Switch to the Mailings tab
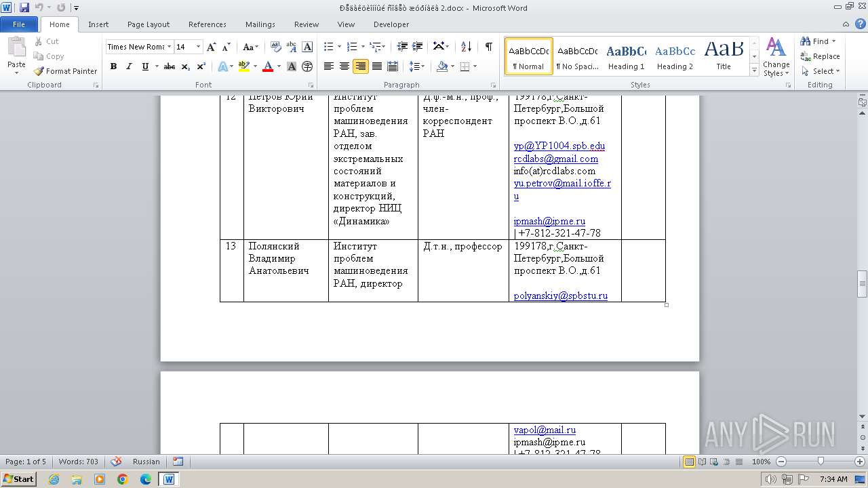The image size is (868, 488). (x=260, y=24)
